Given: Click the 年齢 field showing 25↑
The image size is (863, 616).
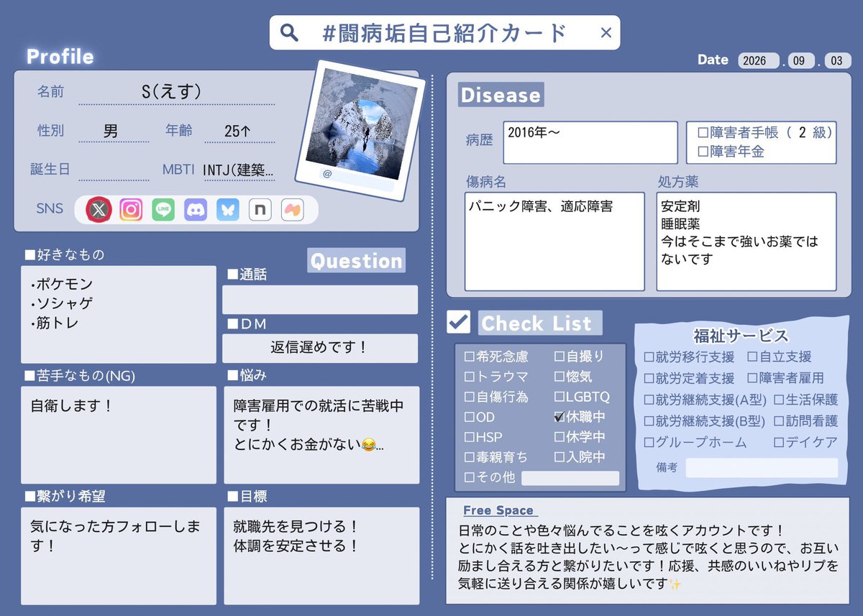Looking at the screenshot, I should [239, 131].
